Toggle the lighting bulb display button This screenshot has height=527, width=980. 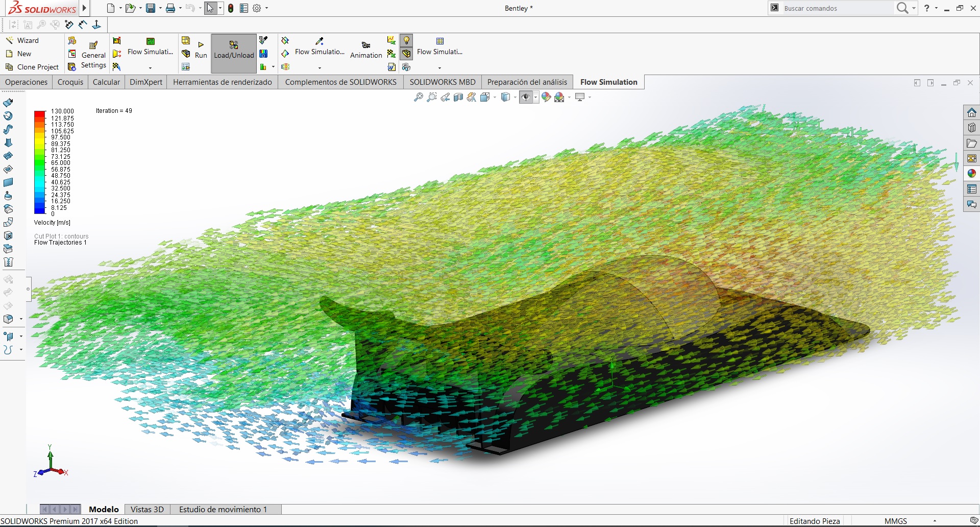click(x=406, y=40)
